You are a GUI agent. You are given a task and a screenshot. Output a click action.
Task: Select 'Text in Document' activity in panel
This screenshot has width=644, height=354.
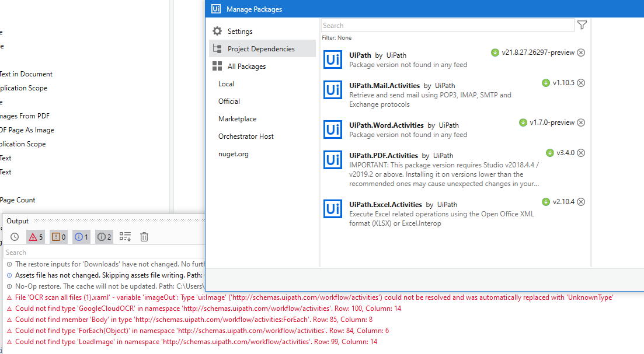26,74
